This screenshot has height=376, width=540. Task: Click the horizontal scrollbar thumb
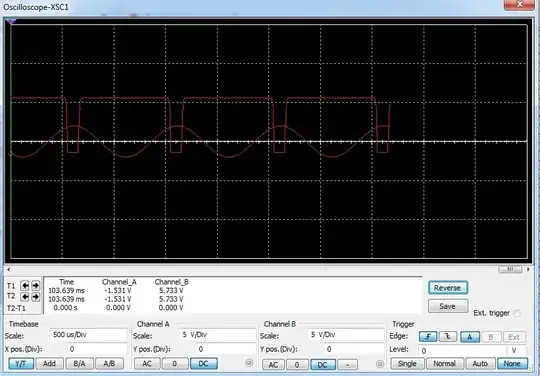click(x=510, y=269)
